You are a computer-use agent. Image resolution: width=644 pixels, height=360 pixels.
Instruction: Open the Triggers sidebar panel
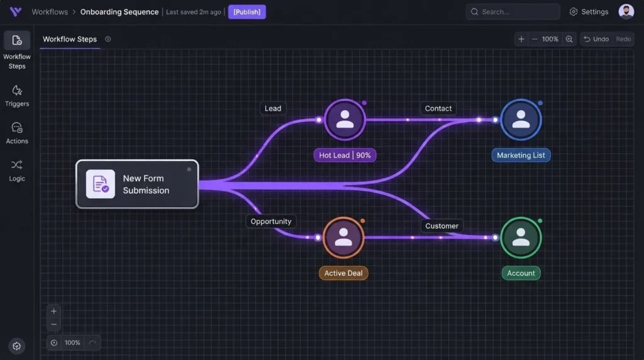pyautogui.click(x=17, y=96)
